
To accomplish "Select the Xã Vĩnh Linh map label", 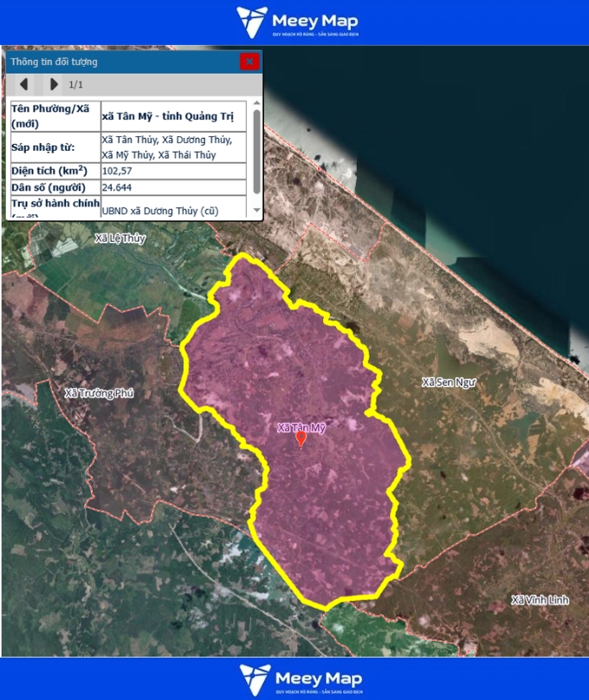I will click(x=540, y=600).
